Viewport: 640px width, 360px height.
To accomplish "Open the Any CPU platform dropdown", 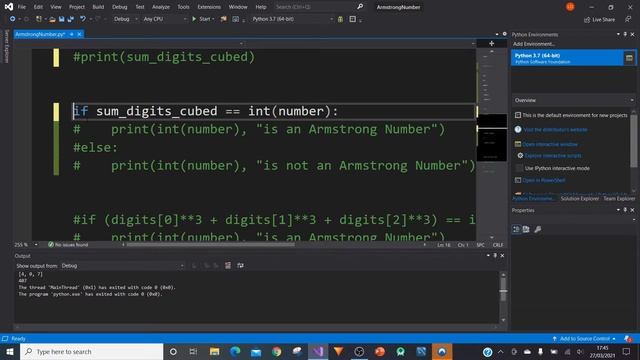I will click(165, 19).
